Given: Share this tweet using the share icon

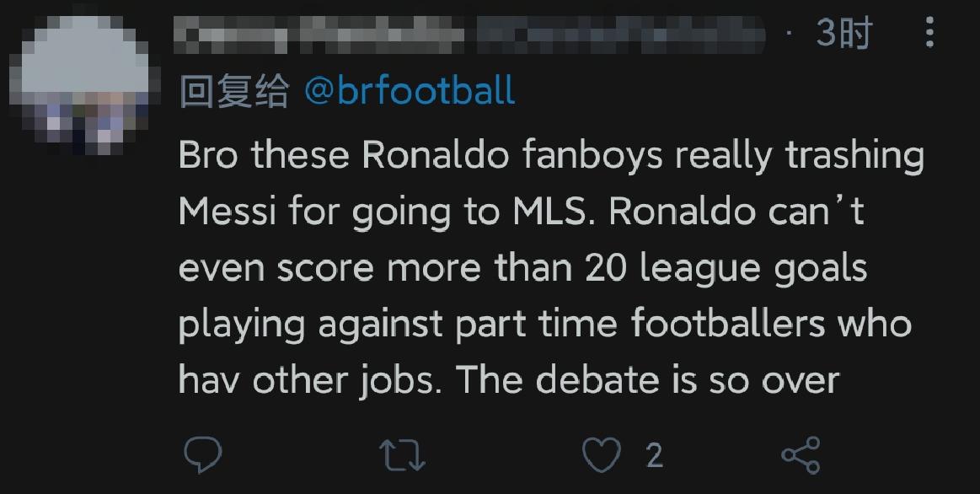Looking at the screenshot, I should (801, 455).
